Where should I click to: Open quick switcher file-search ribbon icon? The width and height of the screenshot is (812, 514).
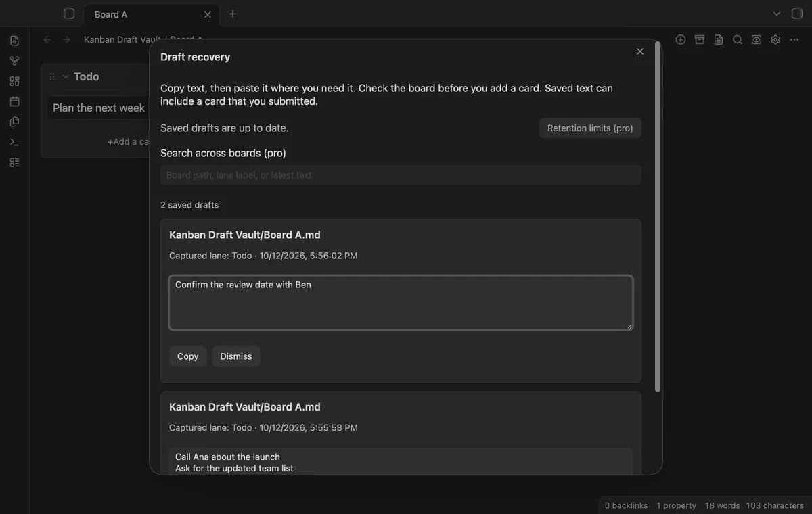pos(14,41)
